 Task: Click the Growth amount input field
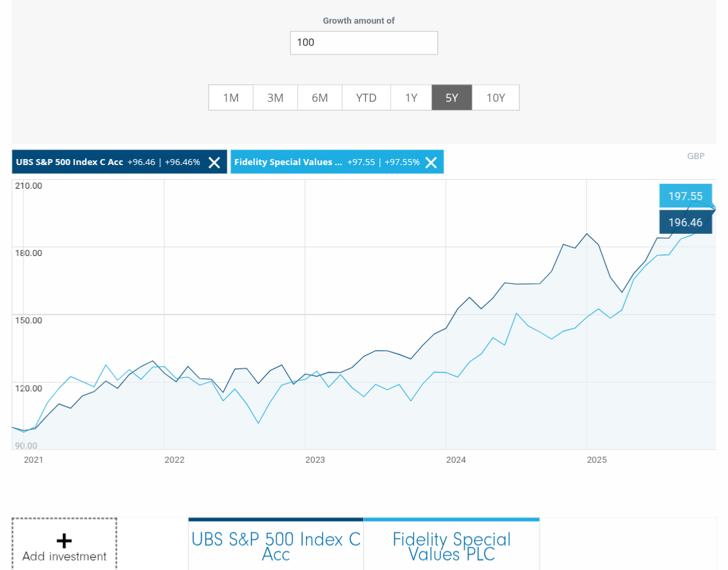pyautogui.click(x=364, y=42)
